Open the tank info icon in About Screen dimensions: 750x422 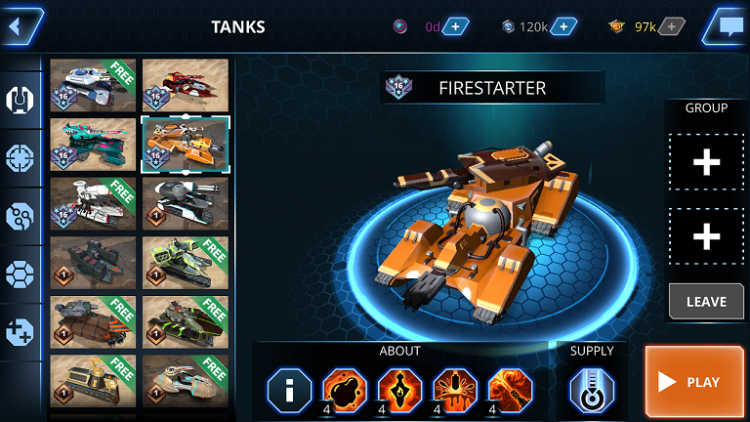[x=289, y=391]
